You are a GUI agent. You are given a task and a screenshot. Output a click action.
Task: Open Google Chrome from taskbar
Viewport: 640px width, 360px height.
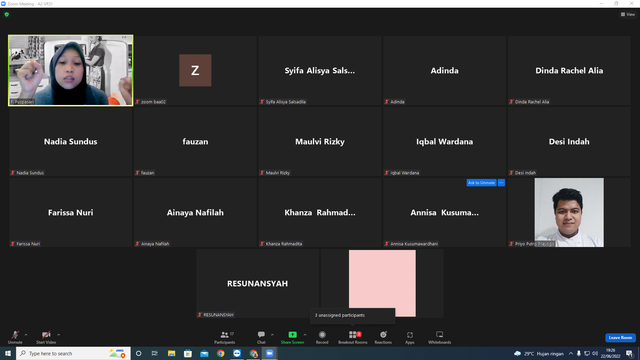(220, 353)
